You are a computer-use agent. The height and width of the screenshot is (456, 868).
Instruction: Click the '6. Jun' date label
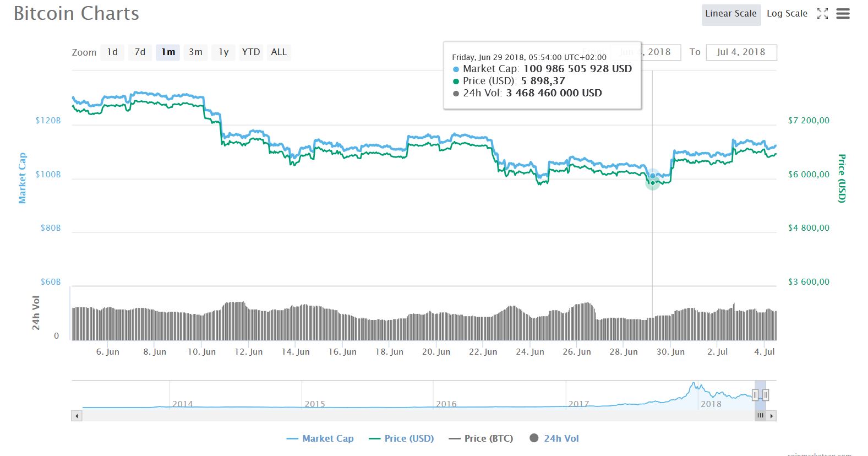(108, 352)
